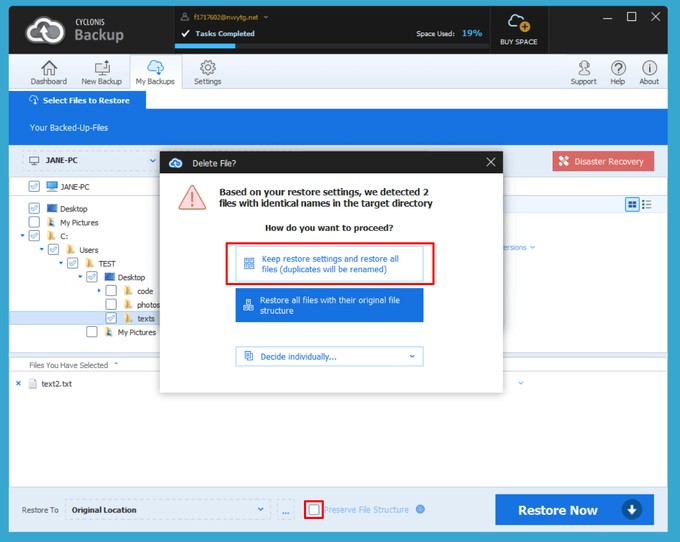
Task: Open the About info icon
Action: tap(649, 68)
